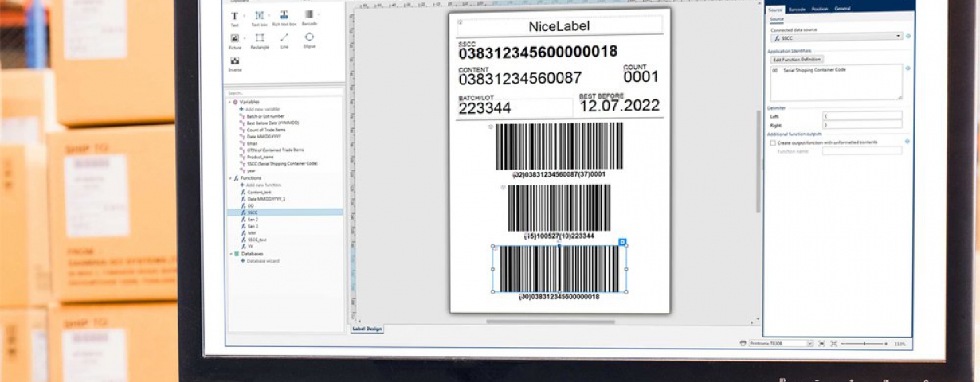Select Count of Trade Items variable
The width and height of the screenshot is (980, 382).
coord(267,130)
